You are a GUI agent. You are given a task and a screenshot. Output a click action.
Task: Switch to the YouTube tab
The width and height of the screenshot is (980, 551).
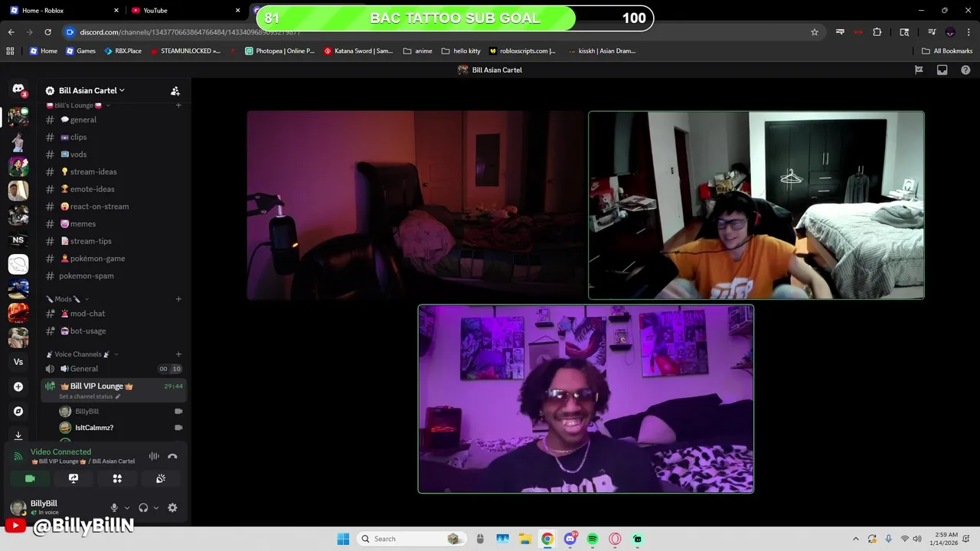coord(185,10)
